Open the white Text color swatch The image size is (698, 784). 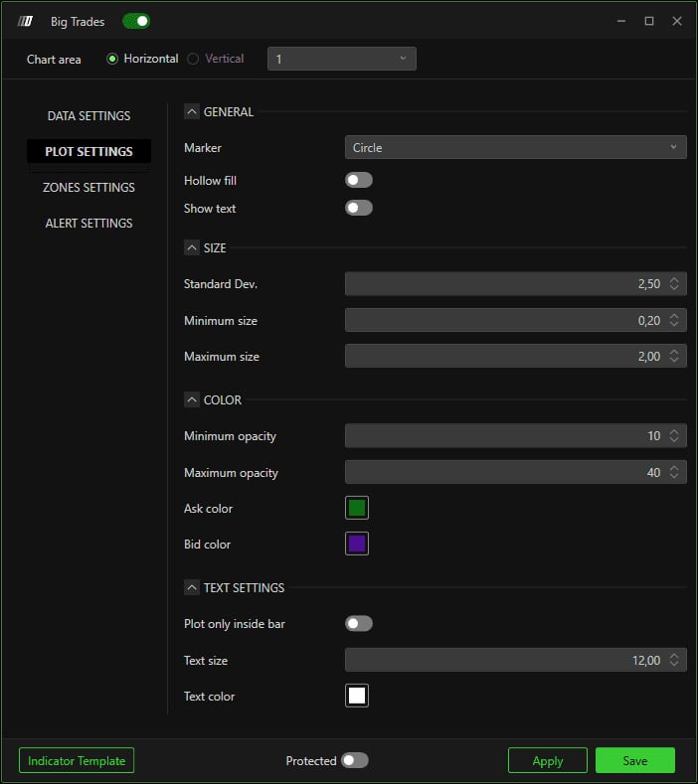[x=357, y=696]
